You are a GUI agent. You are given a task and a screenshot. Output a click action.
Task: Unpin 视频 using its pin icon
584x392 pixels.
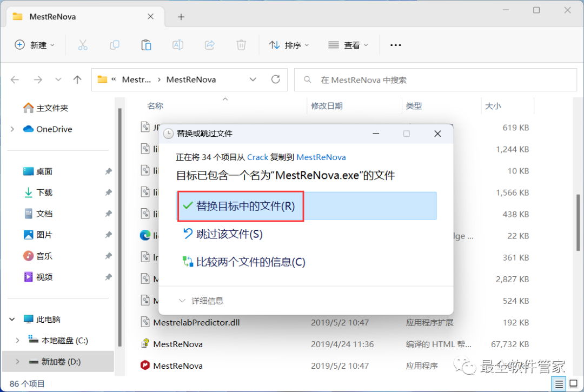pos(108,277)
